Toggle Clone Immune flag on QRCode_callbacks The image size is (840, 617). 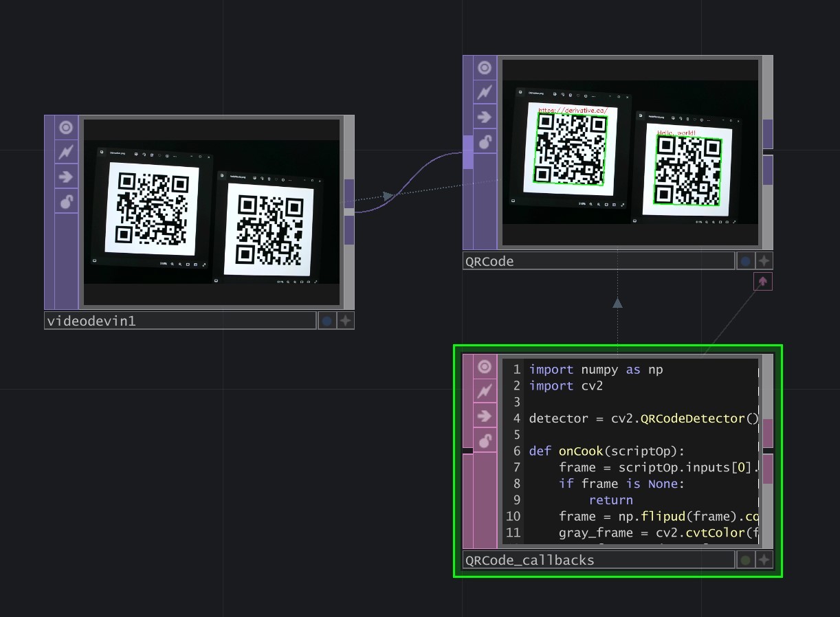485,392
